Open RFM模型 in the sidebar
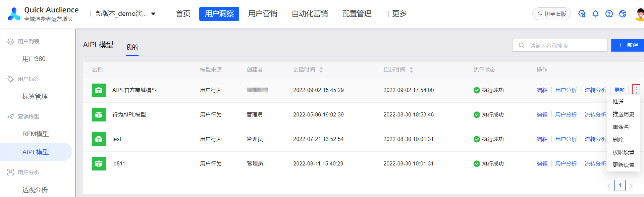Viewport: 644px width, 197px height. point(36,134)
